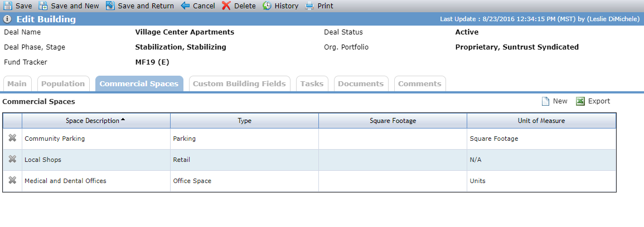The height and width of the screenshot is (227, 644).
Task: Click the Excel Export icon
Action: click(580, 101)
